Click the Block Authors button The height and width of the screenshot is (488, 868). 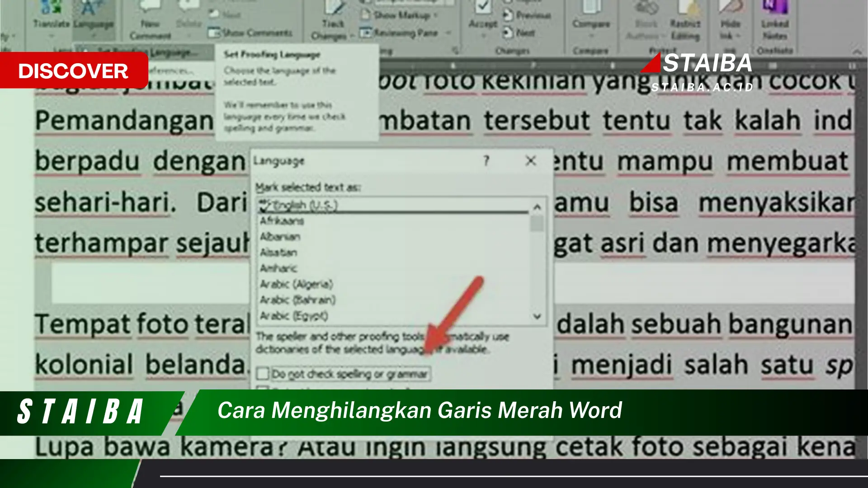tap(646, 20)
